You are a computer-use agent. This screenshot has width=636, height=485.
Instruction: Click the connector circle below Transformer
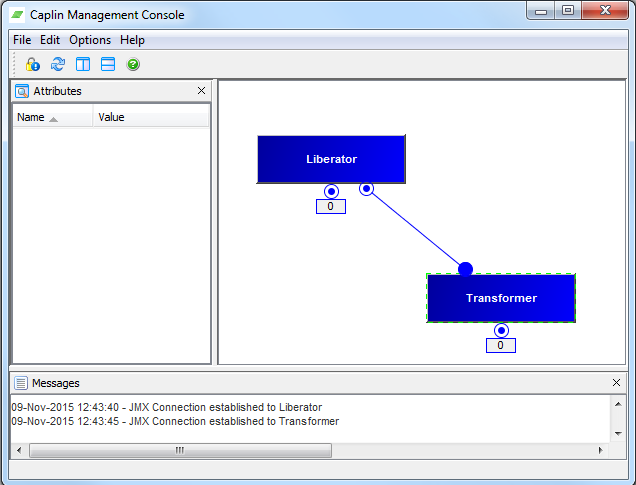click(x=501, y=330)
